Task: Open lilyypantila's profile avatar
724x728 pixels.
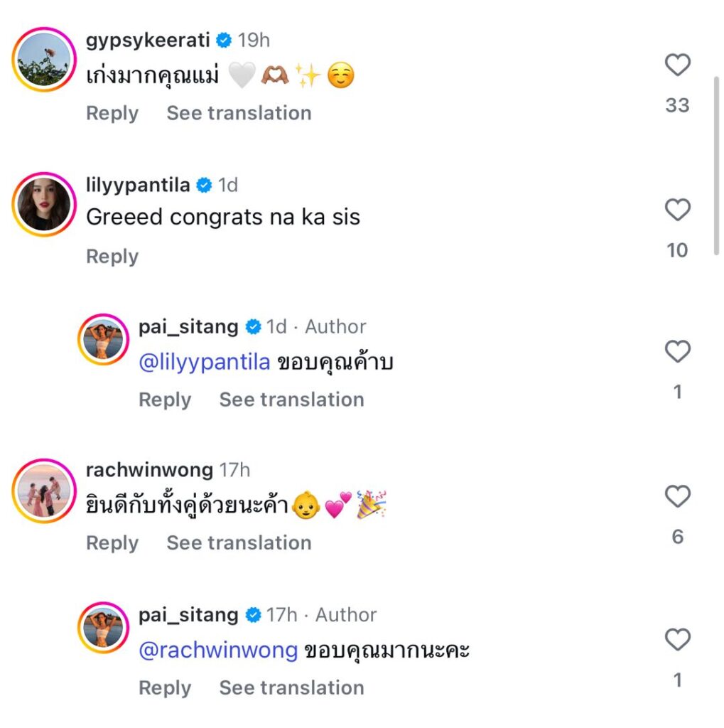Action: (x=44, y=204)
